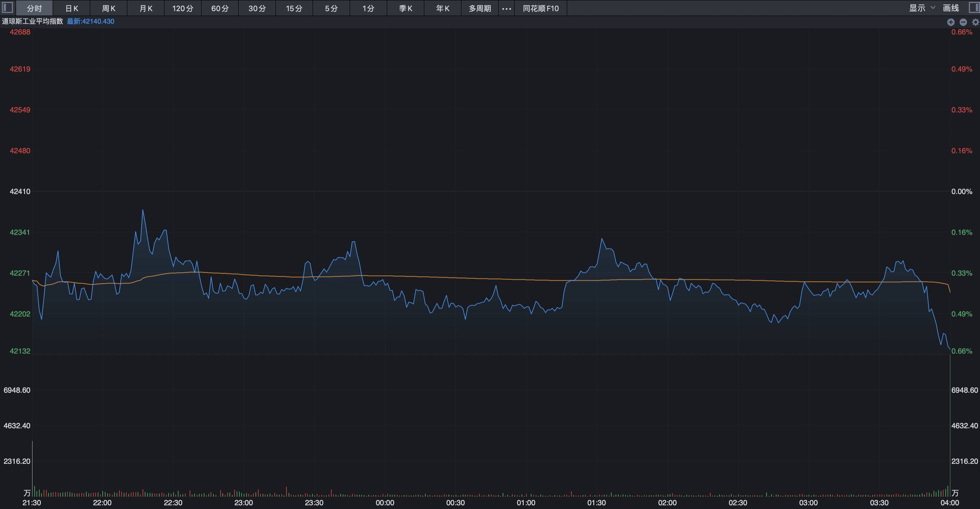The height and width of the screenshot is (509, 980).
Task: Click the 42132 price axis label
Action: click(20, 351)
